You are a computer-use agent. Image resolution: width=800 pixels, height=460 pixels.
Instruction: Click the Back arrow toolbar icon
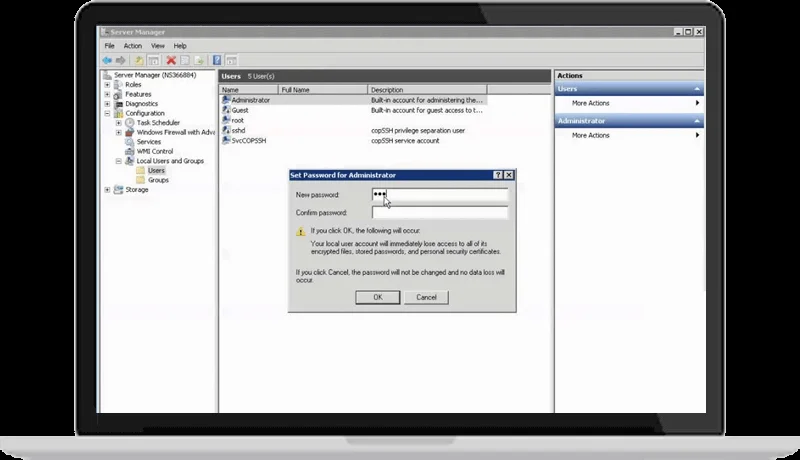pos(107,60)
